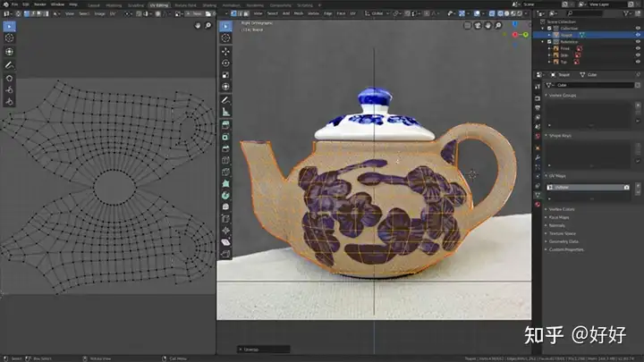Image resolution: width=644 pixels, height=362 pixels.
Task: Click the camera view gizmo in viewport
Action: [478, 25]
